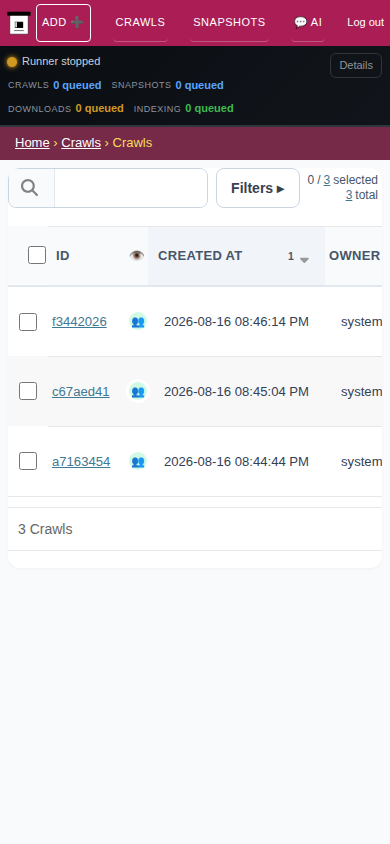Open the AI chat menu item
390x844 pixels.
pos(308,23)
